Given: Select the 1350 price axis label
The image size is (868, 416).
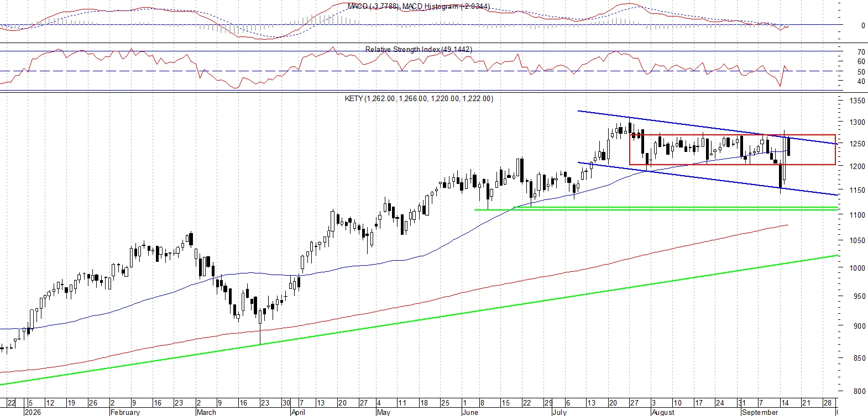Looking at the screenshot, I should point(857,101).
